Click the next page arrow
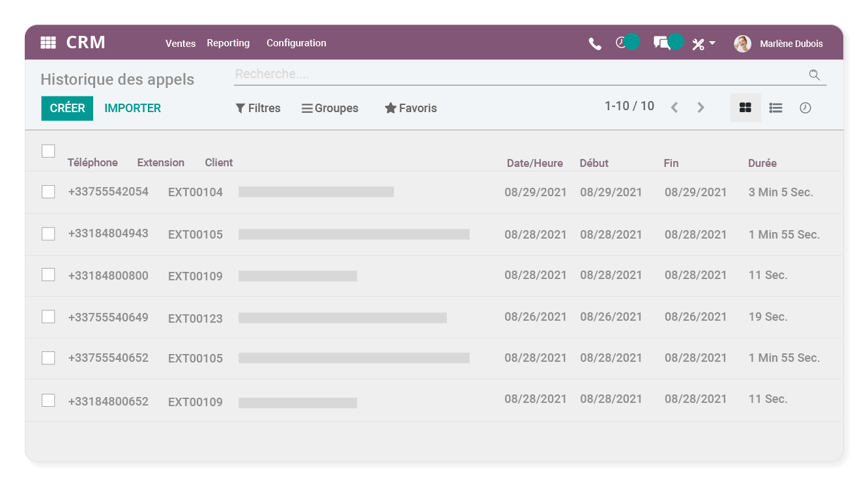 pos(701,107)
